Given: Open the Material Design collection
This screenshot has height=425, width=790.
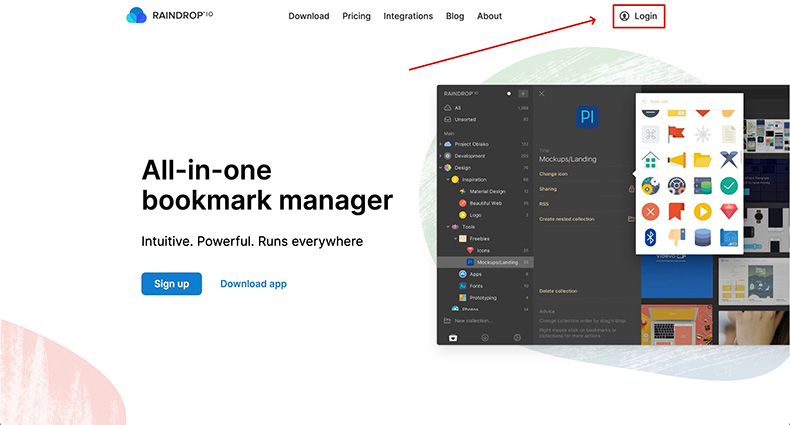Looking at the screenshot, I should click(487, 191).
